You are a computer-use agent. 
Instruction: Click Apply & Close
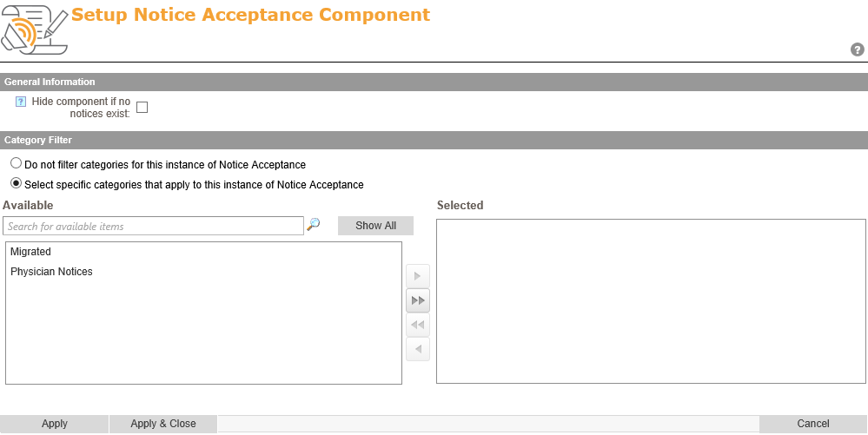tap(162, 424)
